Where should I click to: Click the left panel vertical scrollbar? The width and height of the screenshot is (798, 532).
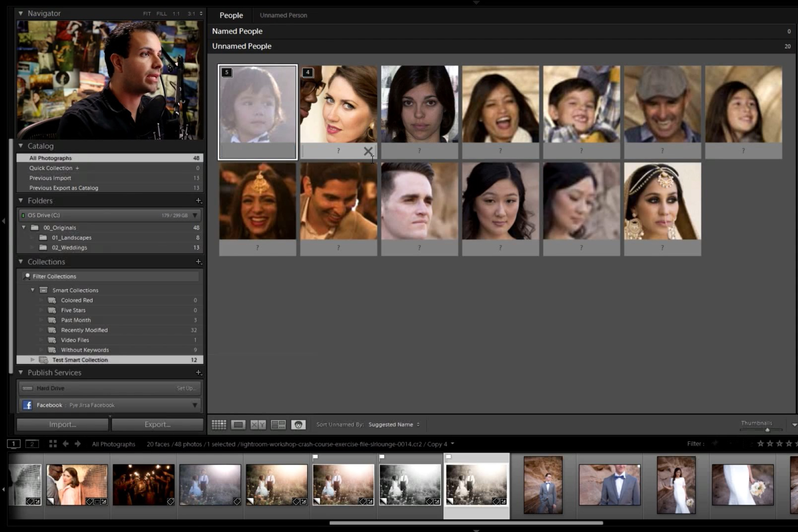(11, 256)
